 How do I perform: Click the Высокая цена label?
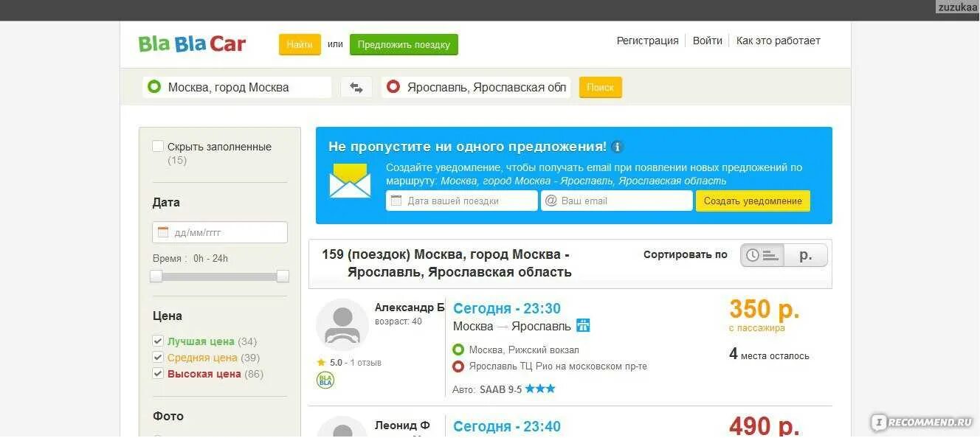tap(204, 374)
